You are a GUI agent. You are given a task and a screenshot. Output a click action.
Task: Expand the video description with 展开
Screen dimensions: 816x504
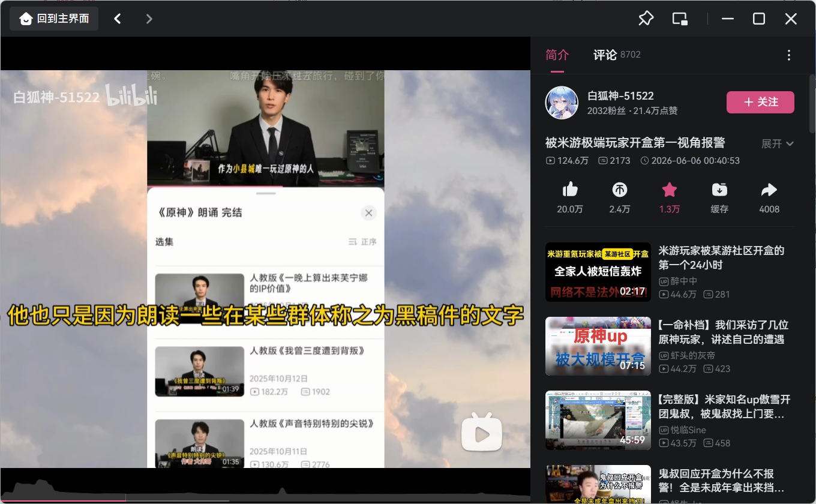pyautogui.click(x=778, y=143)
